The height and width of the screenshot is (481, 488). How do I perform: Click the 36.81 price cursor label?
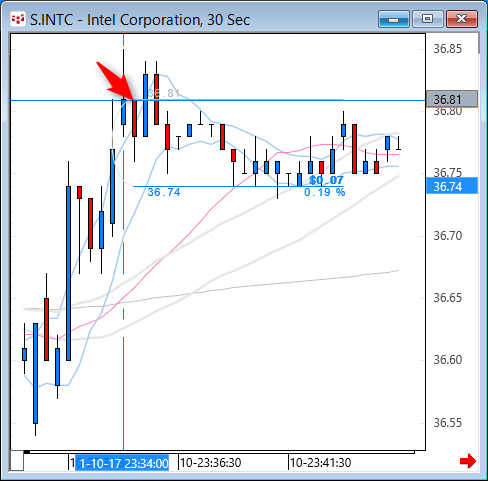(452, 99)
